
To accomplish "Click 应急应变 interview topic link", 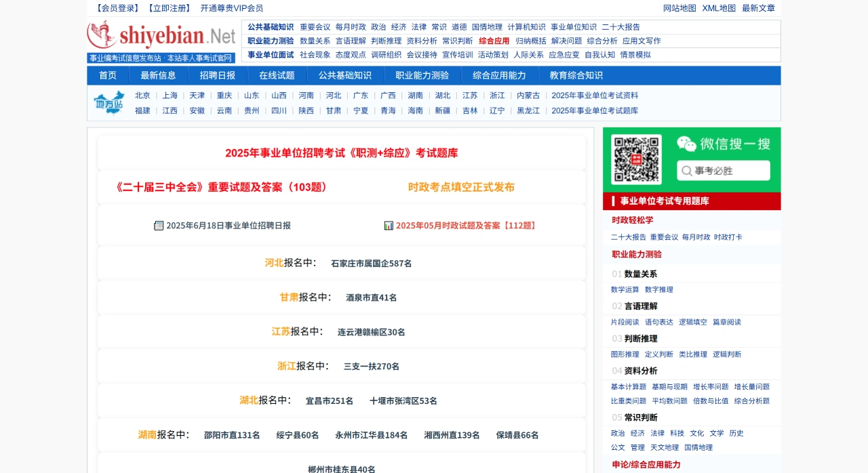I will click(x=564, y=55).
